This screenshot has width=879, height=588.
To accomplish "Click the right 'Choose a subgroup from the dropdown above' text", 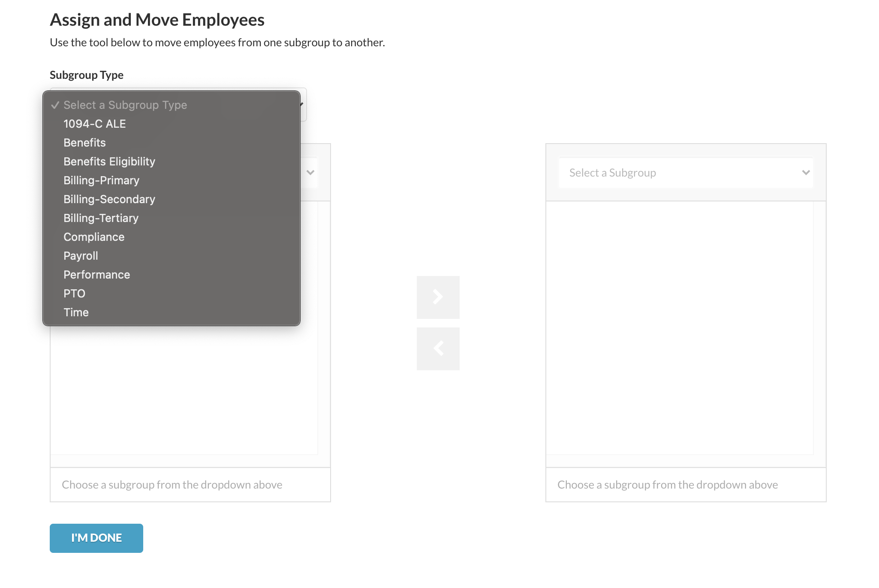I will (668, 485).
